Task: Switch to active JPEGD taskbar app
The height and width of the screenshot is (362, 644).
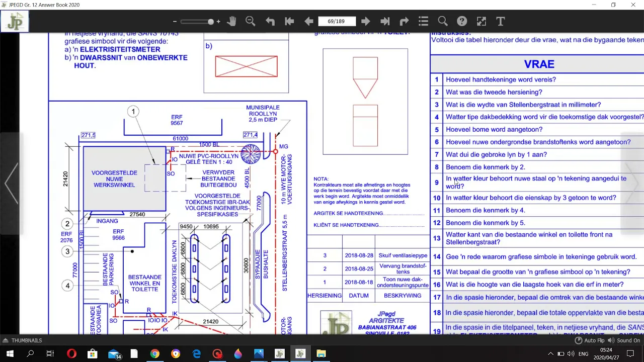Action: (x=300, y=354)
